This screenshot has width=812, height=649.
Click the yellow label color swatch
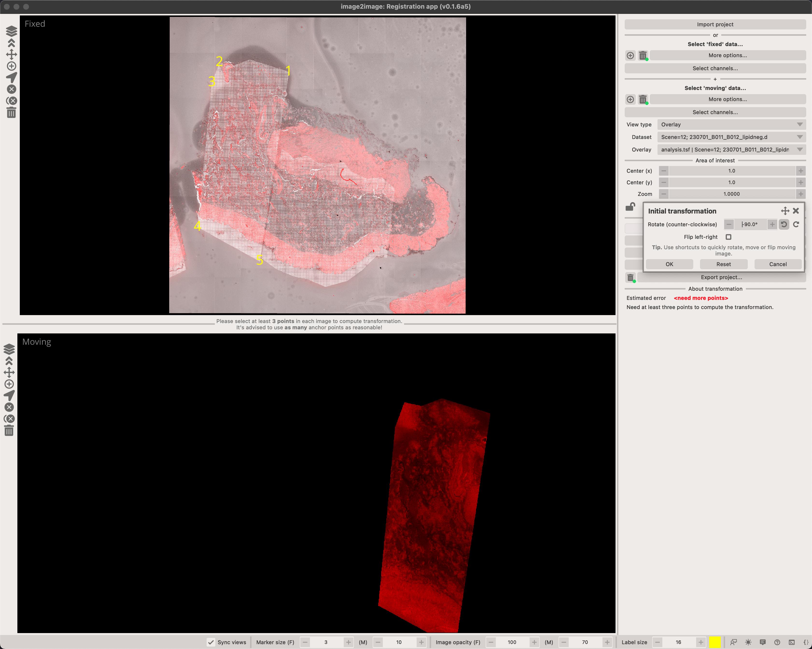(714, 642)
